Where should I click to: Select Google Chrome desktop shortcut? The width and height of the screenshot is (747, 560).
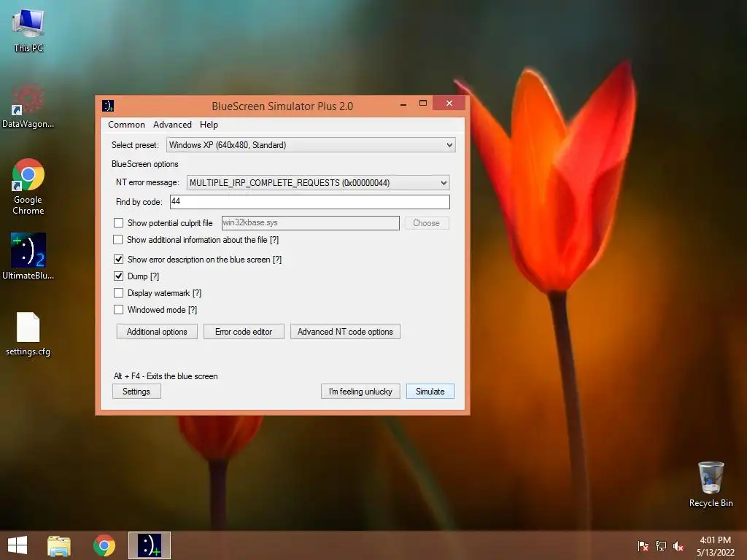28,186
